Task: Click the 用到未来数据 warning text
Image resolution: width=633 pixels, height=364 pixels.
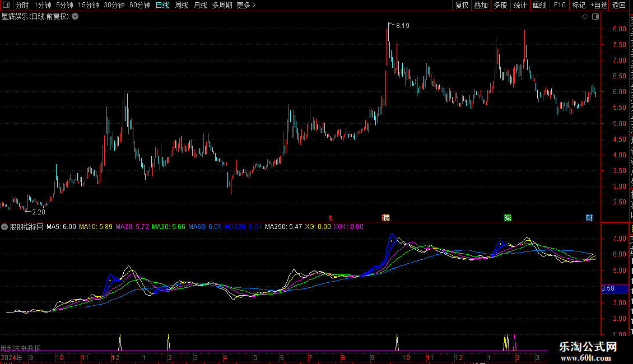Action: click(x=21, y=348)
